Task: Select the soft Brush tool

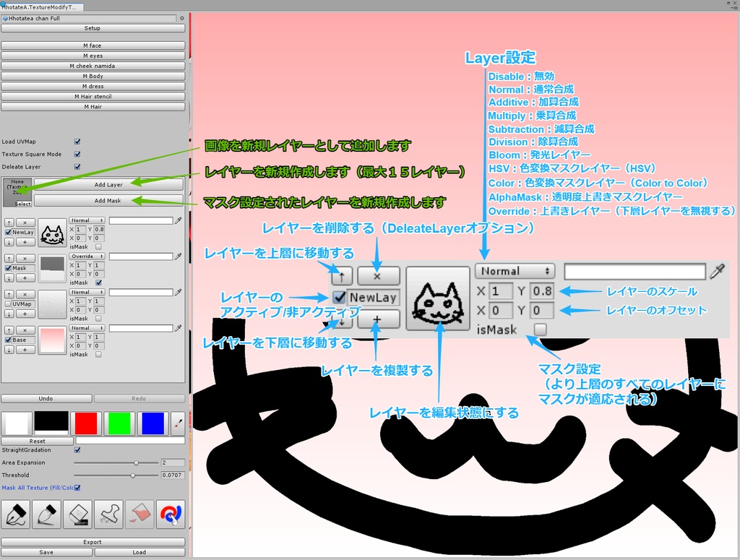Action: 47,514
